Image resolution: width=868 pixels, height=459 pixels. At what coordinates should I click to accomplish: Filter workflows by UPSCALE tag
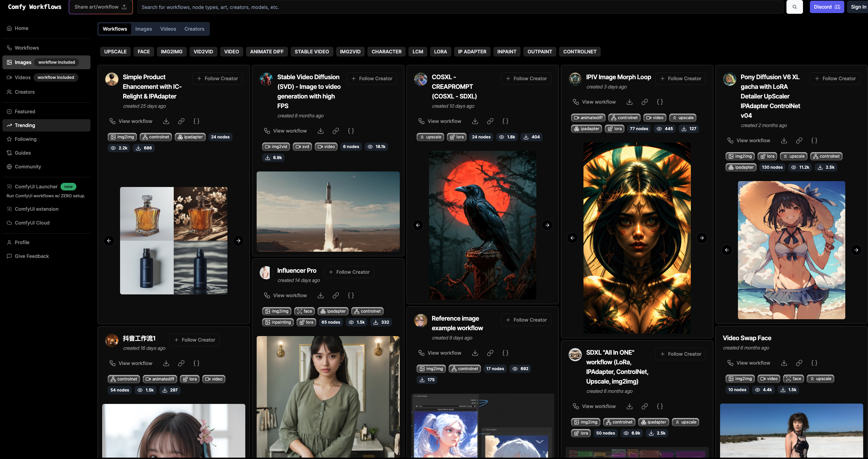(115, 52)
